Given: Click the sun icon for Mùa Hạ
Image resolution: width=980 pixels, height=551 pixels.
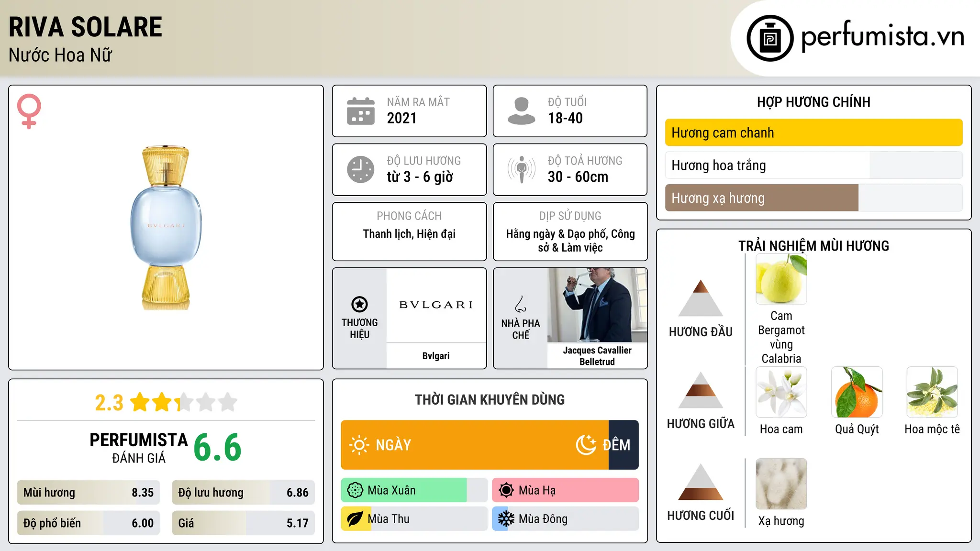Looking at the screenshot, I should pos(506,490).
